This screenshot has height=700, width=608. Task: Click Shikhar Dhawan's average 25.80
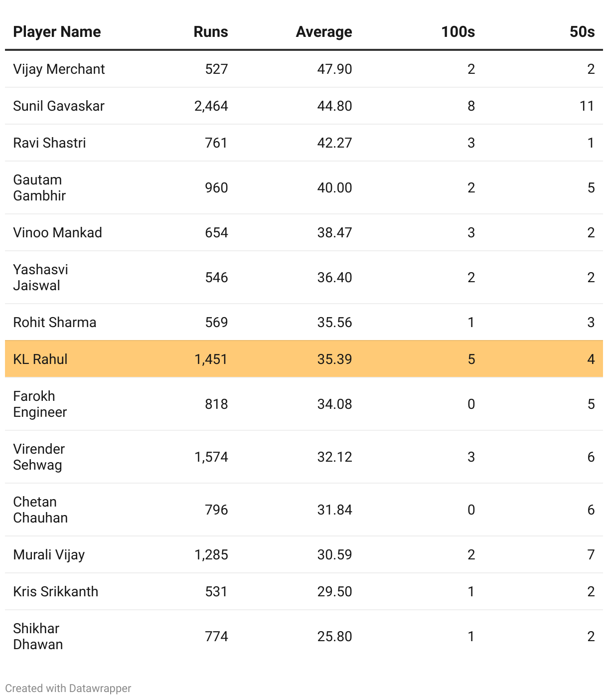(x=335, y=636)
